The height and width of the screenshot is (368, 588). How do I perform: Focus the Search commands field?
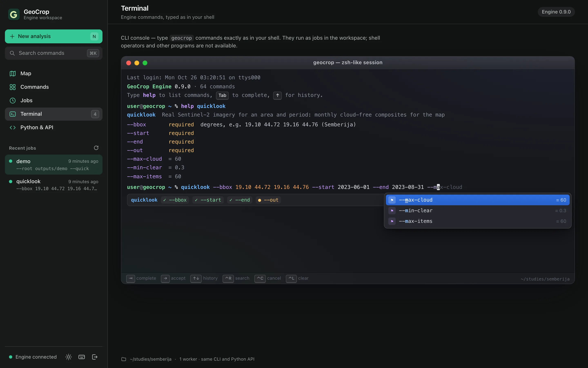53,53
